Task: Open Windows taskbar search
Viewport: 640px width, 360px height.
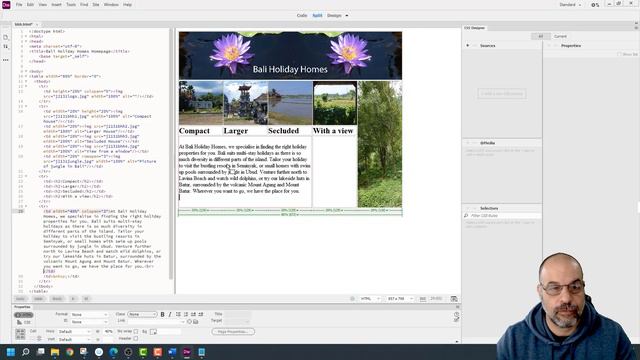Action: pyautogui.click(x=26, y=352)
